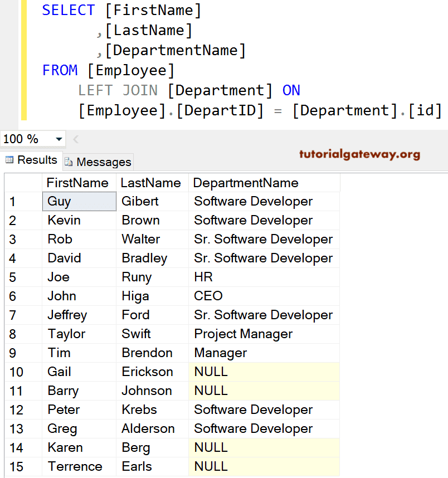Viewport: 448px width, 478px height.
Task: Click the horizontal scroll left arrow
Action: pos(76,139)
